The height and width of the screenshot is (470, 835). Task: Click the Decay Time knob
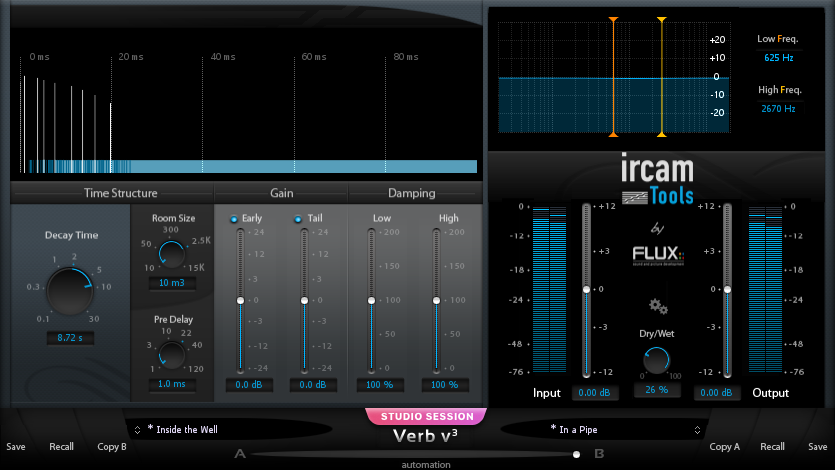70,291
